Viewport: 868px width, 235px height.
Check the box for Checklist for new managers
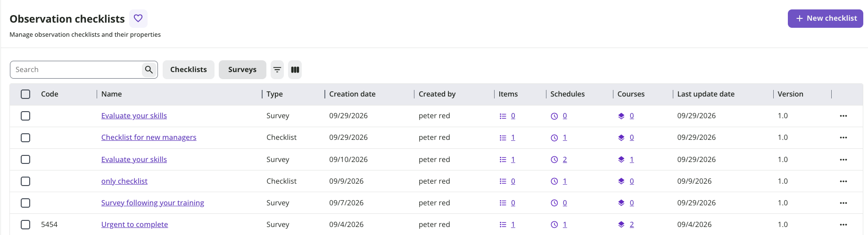25,138
